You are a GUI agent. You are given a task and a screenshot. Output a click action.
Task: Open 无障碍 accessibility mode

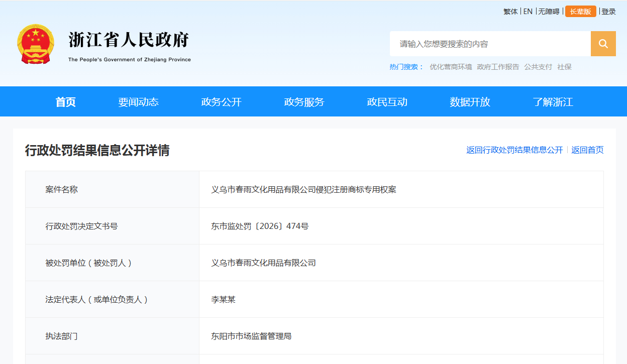point(549,12)
